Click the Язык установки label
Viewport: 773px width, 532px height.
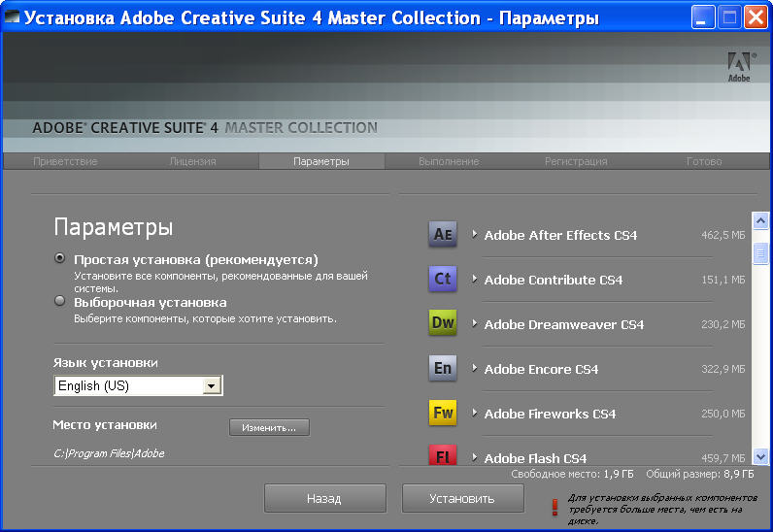click(106, 363)
